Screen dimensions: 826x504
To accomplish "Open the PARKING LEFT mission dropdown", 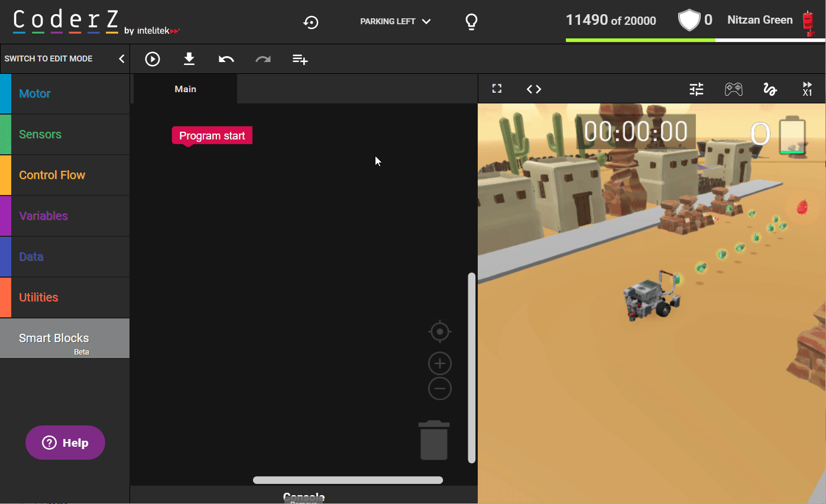I will click(395, 22).
